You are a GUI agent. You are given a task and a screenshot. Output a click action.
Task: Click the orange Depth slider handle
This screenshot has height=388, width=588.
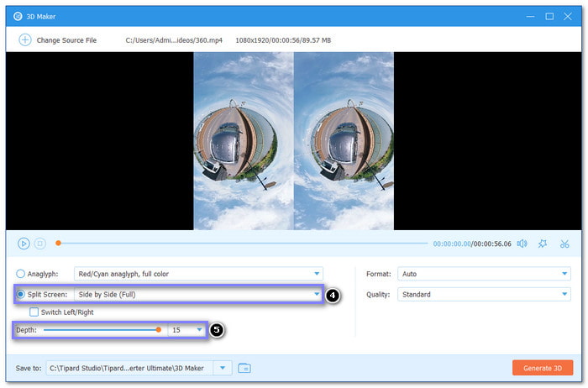(159, 331)
